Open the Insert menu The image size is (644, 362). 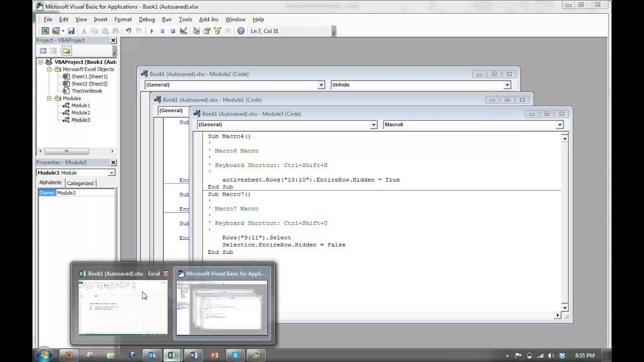[x=101, y=20]
